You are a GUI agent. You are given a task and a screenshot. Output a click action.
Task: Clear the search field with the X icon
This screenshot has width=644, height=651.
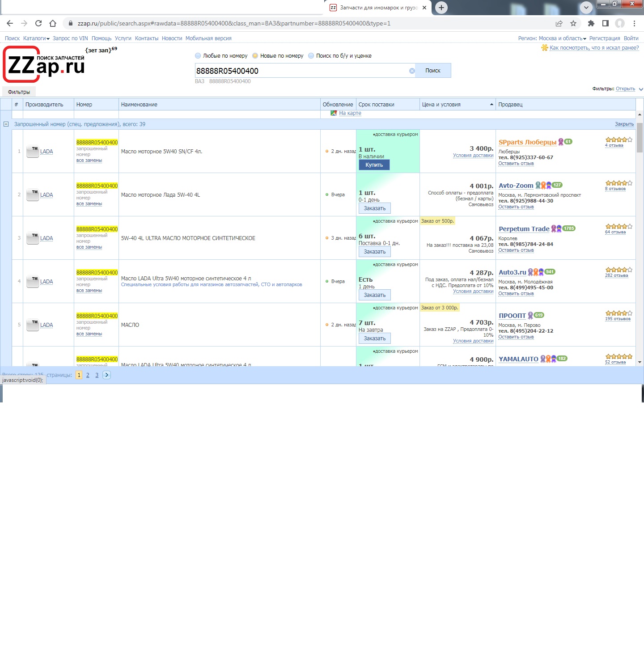[x=412, y=71]
